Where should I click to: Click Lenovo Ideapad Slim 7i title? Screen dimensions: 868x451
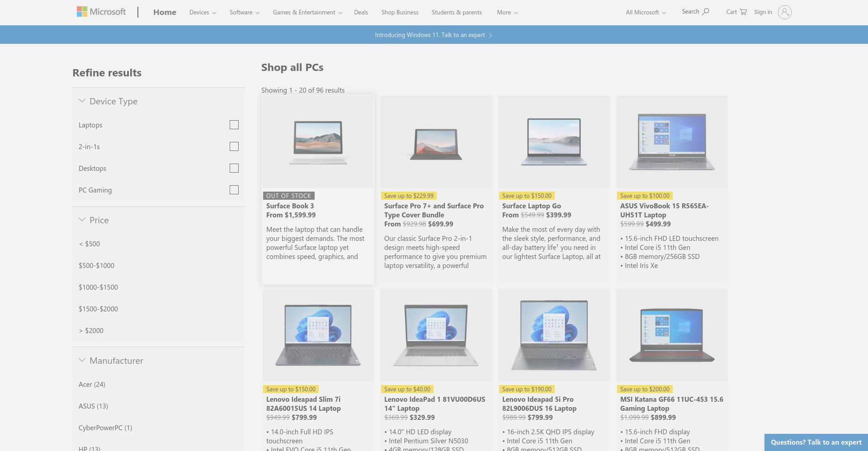(303, 404)
